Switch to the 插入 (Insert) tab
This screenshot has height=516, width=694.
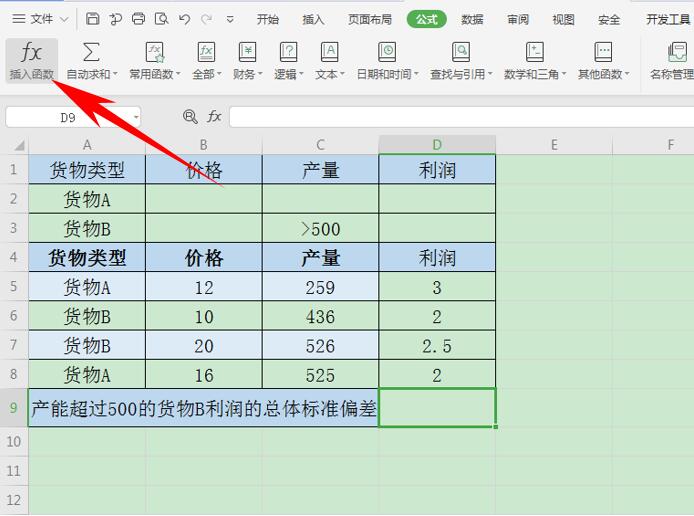click(313, 19)
